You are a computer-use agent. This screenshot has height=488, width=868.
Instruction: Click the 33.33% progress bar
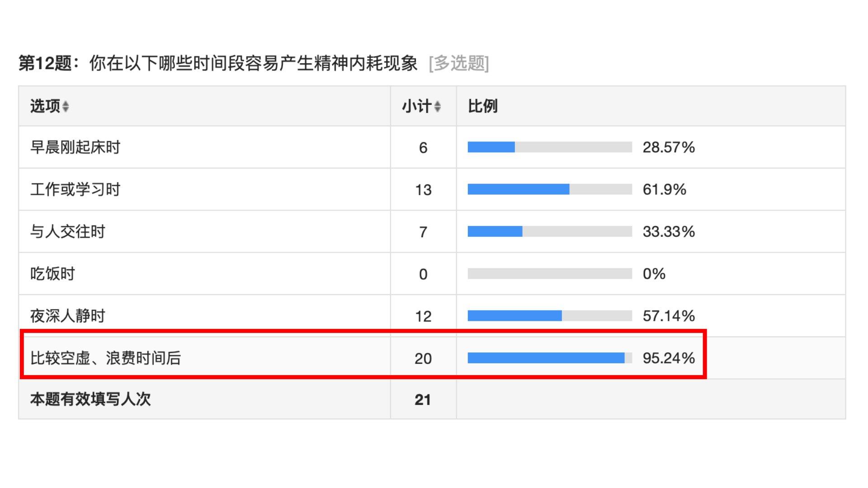[x=549, y=231]
